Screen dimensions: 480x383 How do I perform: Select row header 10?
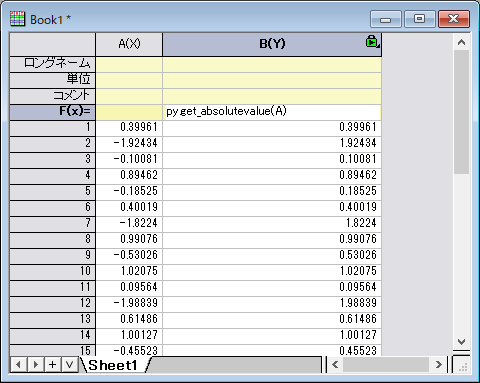(53, 272)
